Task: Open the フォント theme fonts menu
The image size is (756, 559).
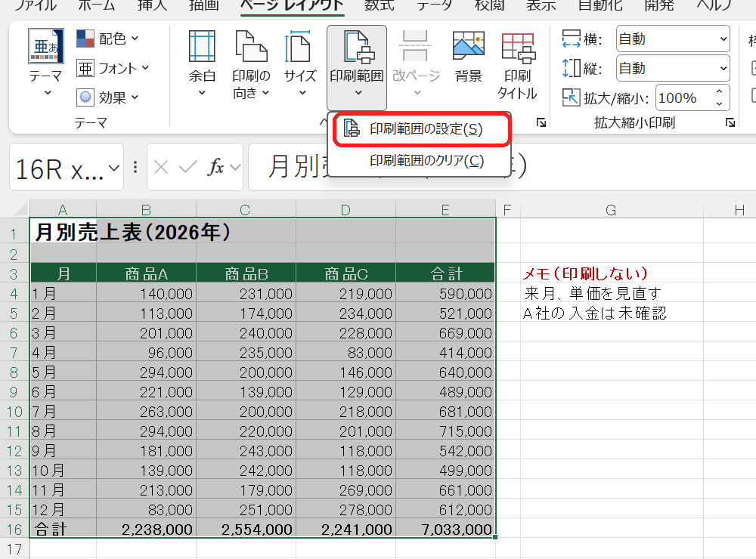Action: (113, 69)
